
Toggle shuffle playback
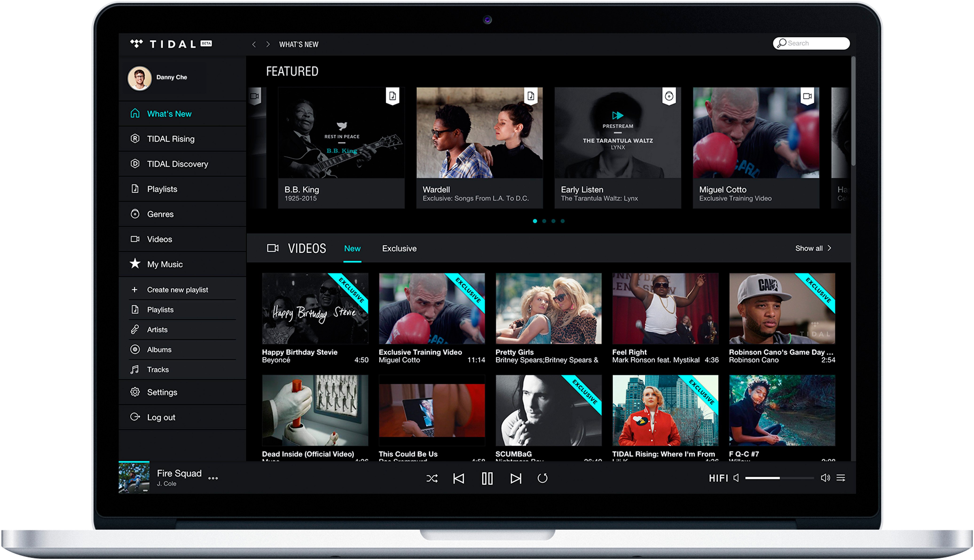(x=432, y=479)
